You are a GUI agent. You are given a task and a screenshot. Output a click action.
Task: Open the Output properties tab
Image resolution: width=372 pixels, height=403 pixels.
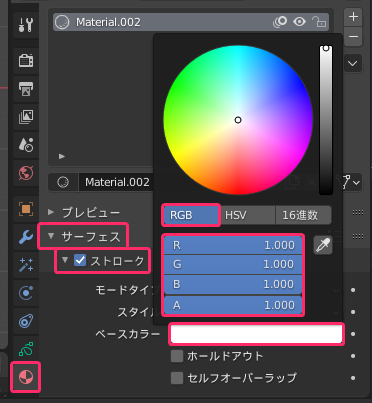pyautogui.click(x=26, y=89)
